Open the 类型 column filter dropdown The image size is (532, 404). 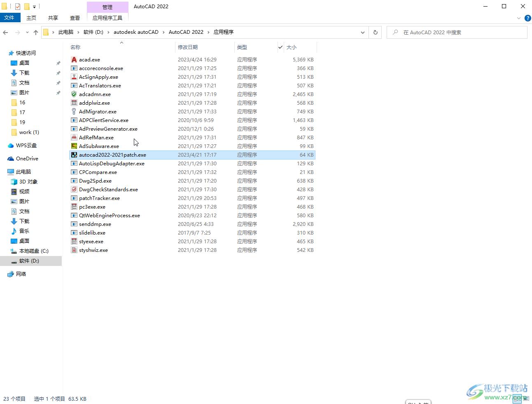point(280,47)
